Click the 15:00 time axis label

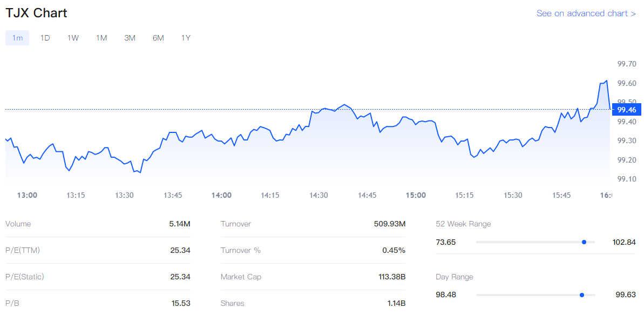[416, 195]
